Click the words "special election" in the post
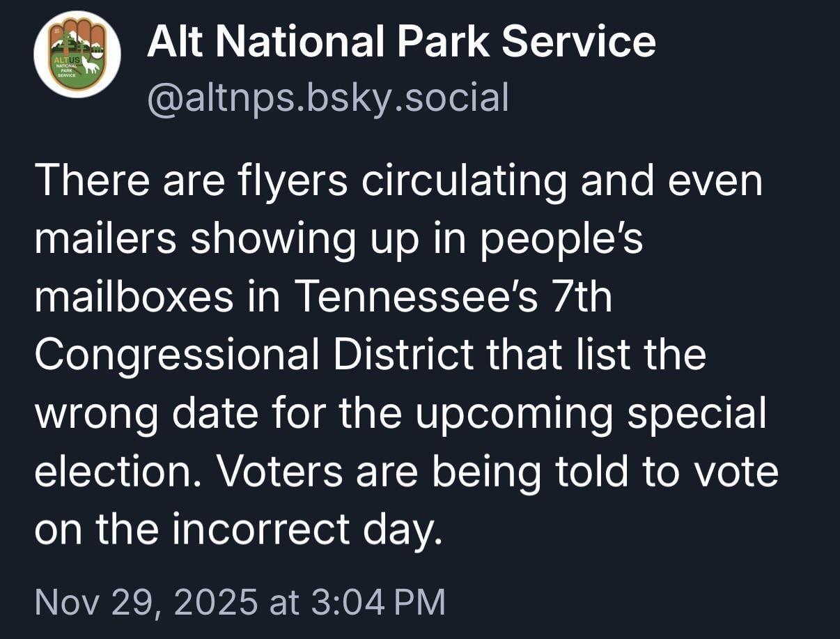 pyautogui.click(x=697, y=413)
